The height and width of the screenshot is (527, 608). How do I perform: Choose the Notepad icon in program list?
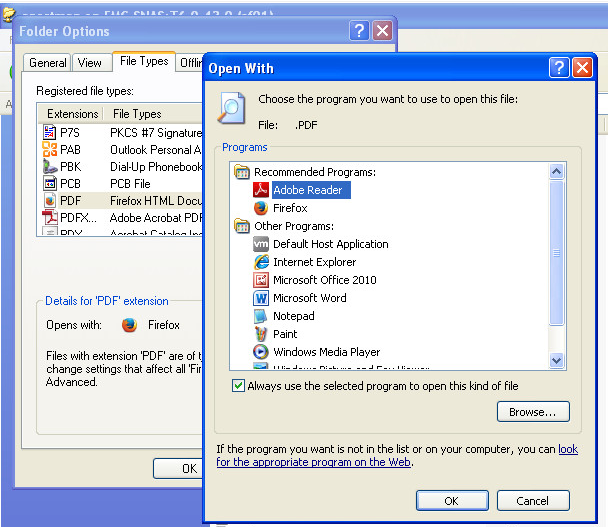pyautogui.click(x=261, y=316)
